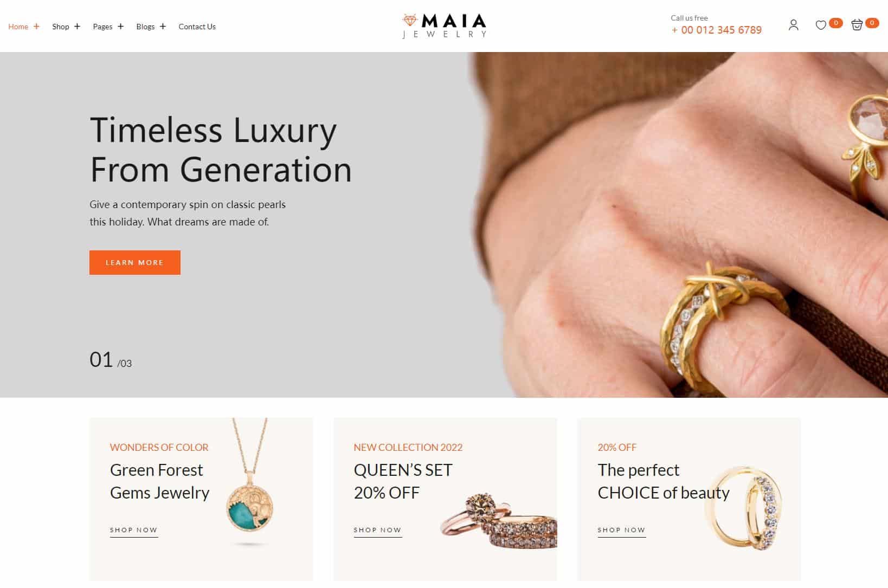Viewport: 888px width, 588px height.
Task: Click the cart count badge
Action: pos(872,23)
